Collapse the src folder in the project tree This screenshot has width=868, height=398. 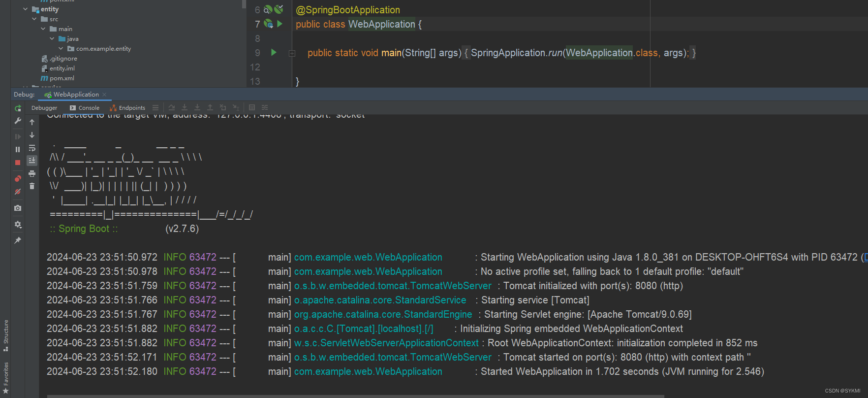click(x=34, y=19)
